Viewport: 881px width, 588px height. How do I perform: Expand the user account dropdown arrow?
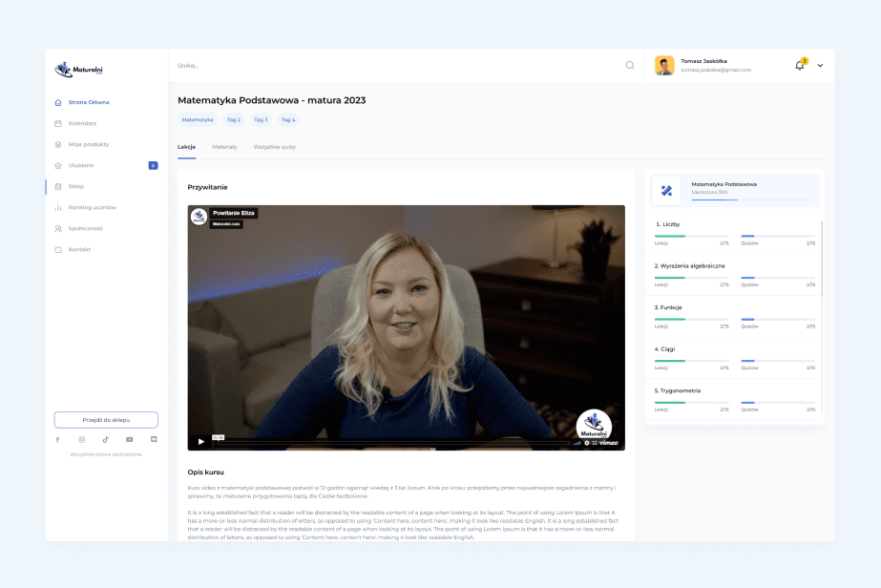[820, 66]
